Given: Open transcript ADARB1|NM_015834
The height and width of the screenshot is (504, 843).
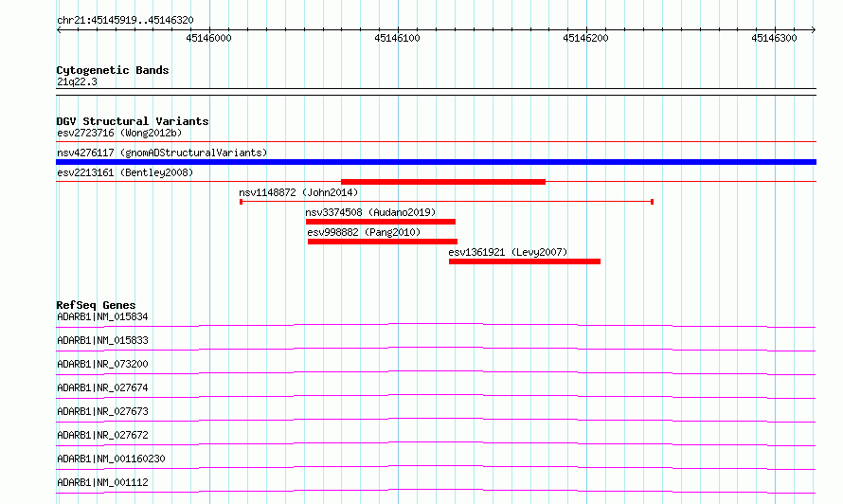Looking at the screenshot, I should [x=102, y=316].
